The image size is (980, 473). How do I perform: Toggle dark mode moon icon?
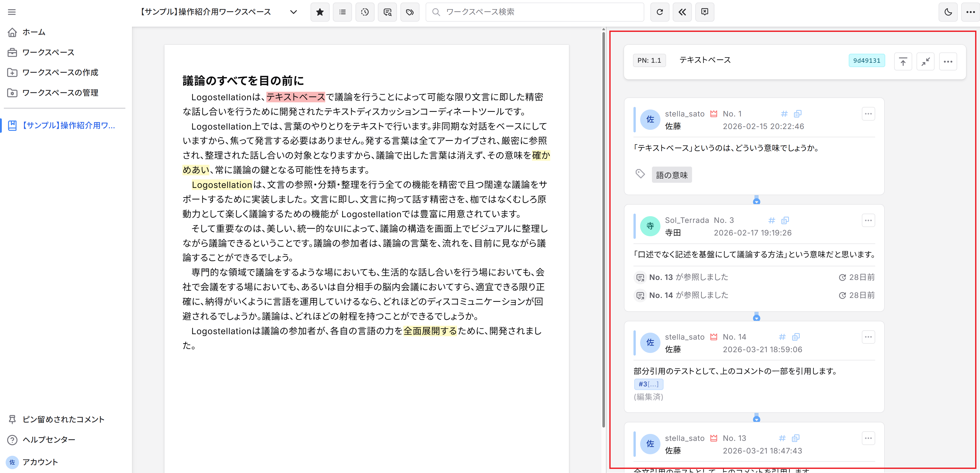[x=948, y=12]
